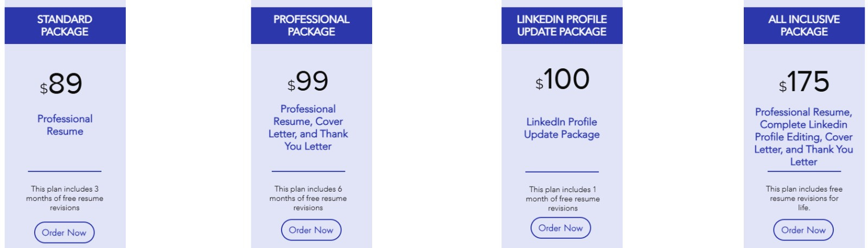The height and width of the screenshot is (248, 868).
Task: Click the $89 price
Action: [61, 84]
